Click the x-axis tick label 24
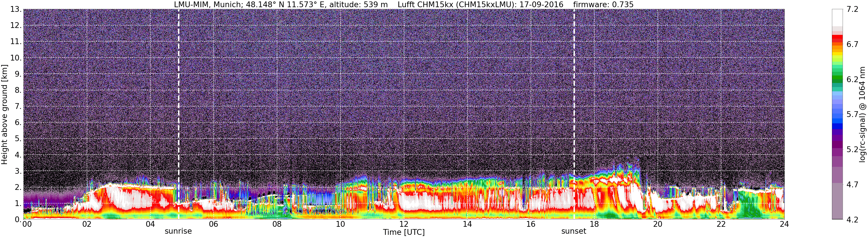The image size is (868, 238). click(784, 224)
